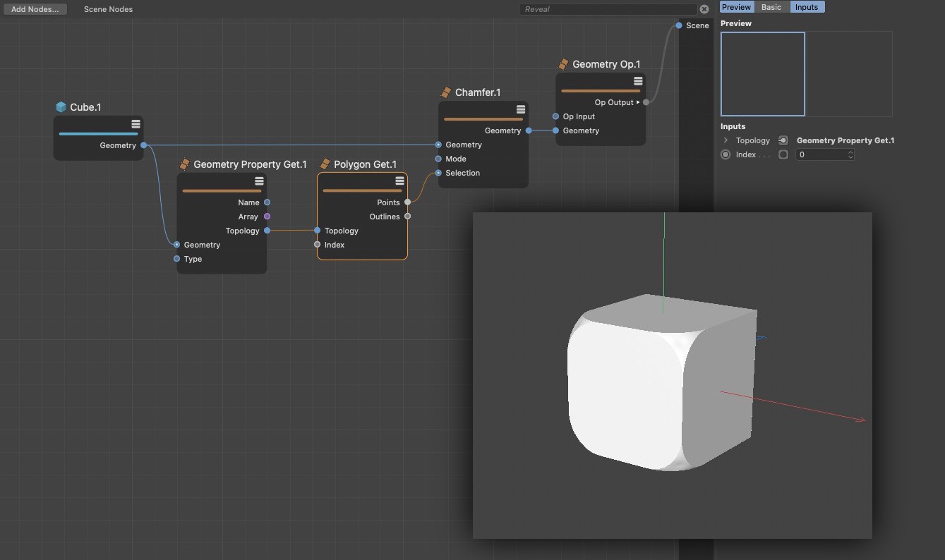Click the Add Nodes... button
Image resolution: width=945 pixels, height=560 pixels.
tap(35, 9)
